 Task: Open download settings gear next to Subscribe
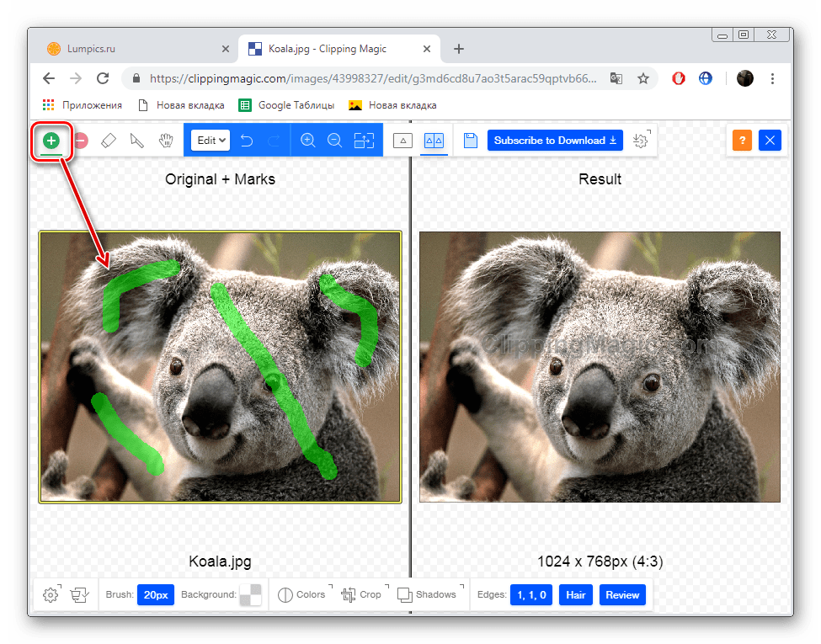pyautogui.click(x=642, y=141)
